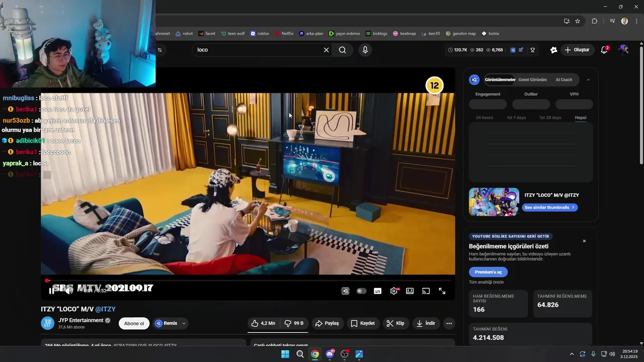Open the ITZY LOCO thumbnail preview

coord(494,202)
